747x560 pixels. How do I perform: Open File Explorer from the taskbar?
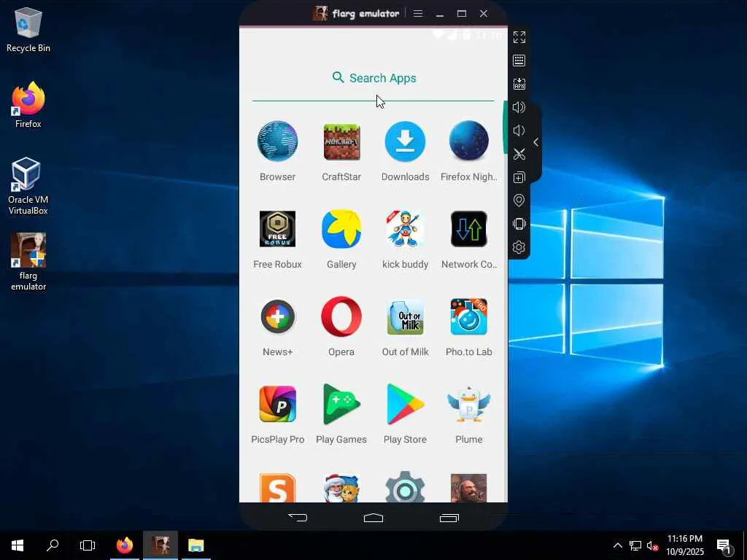[196, 545]
